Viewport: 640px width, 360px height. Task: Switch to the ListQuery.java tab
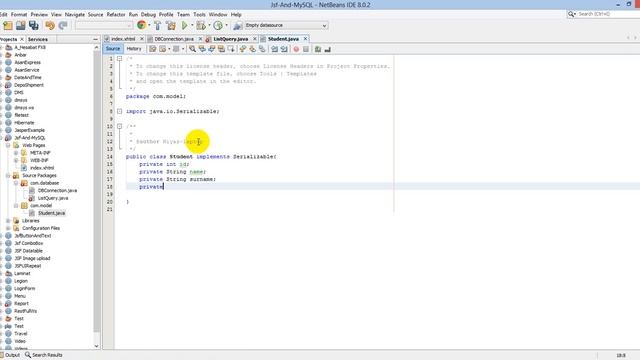point(231,39)
